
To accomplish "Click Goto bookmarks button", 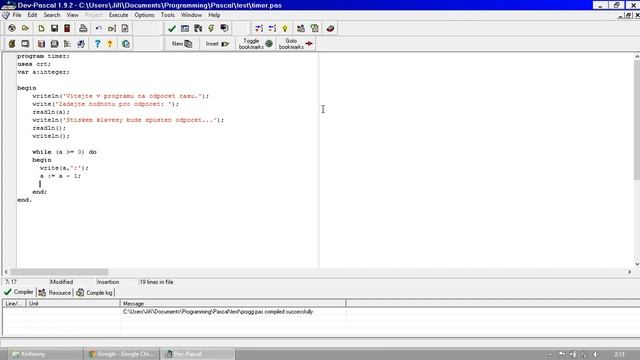I will pyautogui.click(x=296, y=44).
